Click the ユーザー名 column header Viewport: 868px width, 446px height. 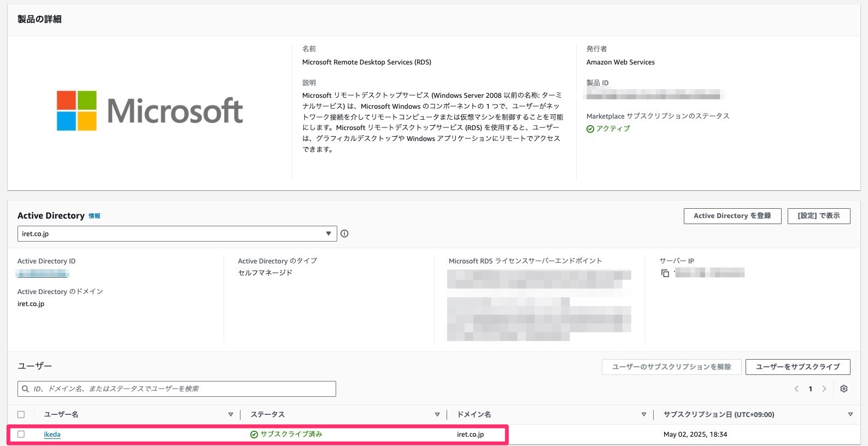click(x=61, y=415)
